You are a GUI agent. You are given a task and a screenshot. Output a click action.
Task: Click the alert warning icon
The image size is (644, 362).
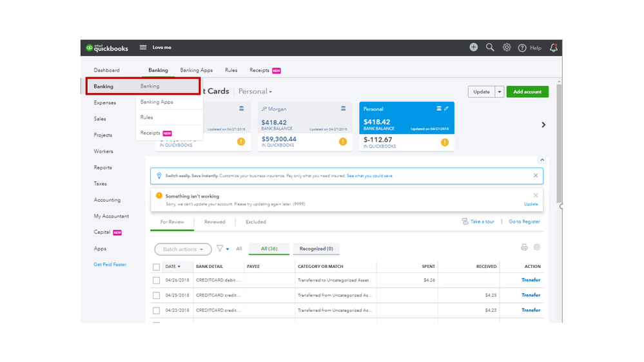[x=159, y=196]
